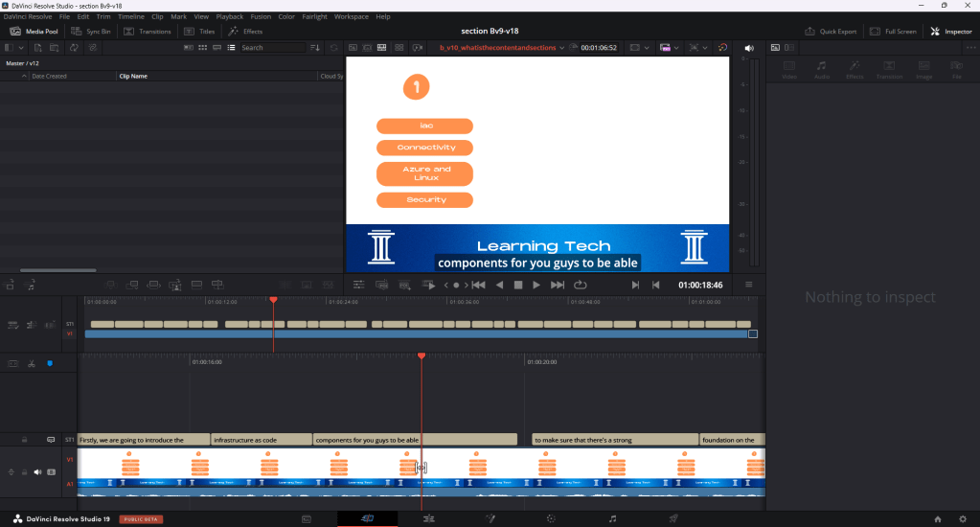Open the Playback menu
Image resolution: width=980 pixels, height=527 pixels.
point(229,17)
